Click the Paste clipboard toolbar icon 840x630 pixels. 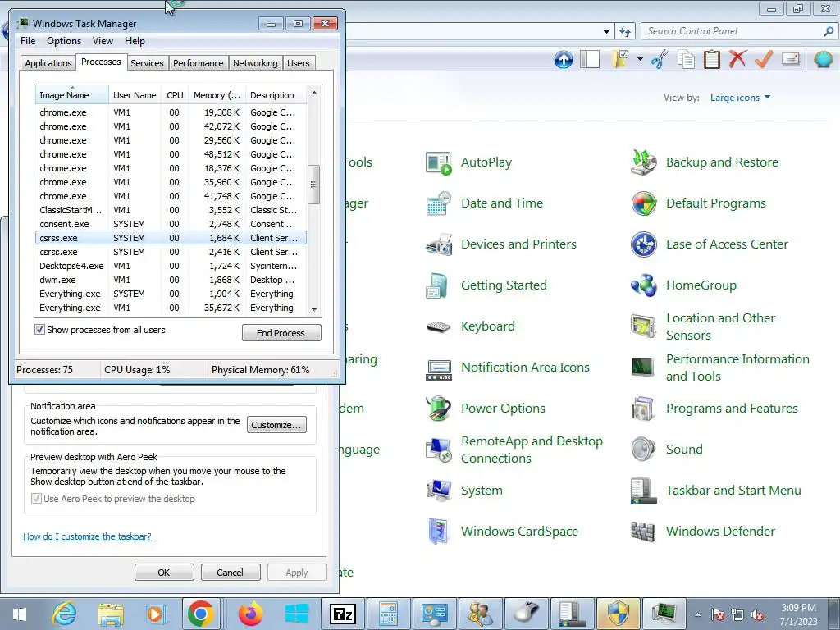pos(711,59)
